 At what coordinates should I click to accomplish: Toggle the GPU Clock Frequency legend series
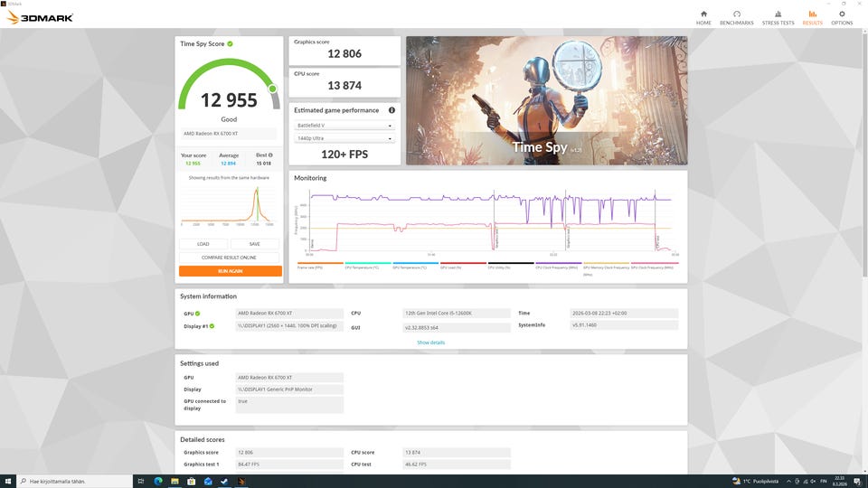click(x=655, y=266)
